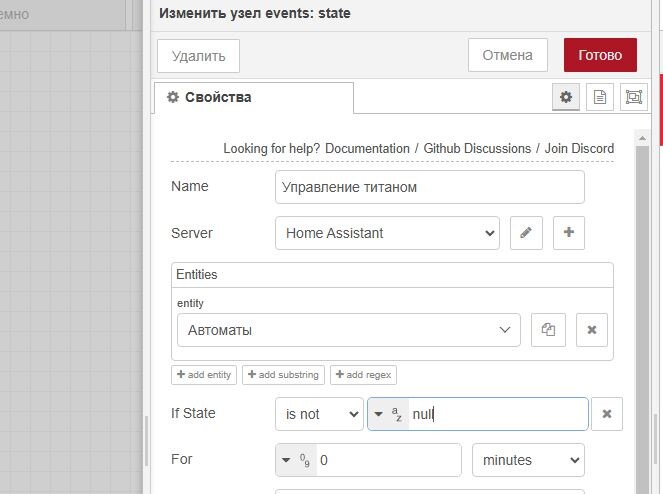Focus the Name input field
Viewport: 663px width, 494px height.
(430, 187)
